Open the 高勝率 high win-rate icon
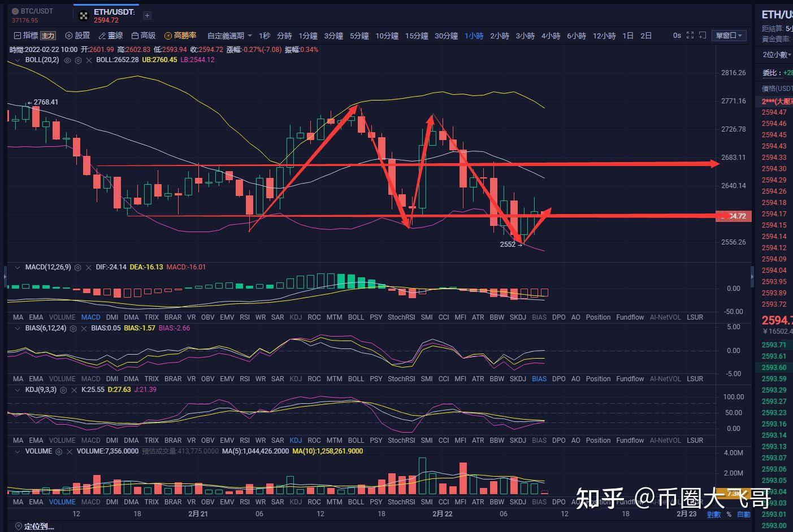 [168, 36]
